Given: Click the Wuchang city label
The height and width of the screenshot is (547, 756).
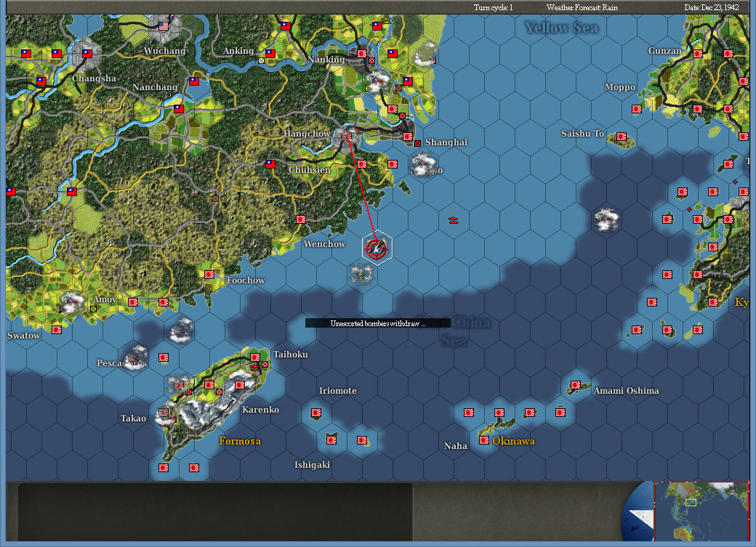Looking at the screenshot, I should click(x=164, y=51).
